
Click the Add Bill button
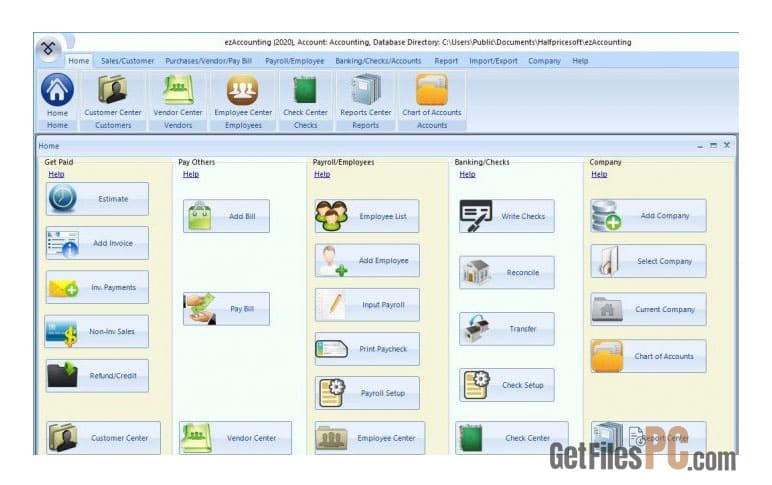pyautogui.click(x=226, y=216)
